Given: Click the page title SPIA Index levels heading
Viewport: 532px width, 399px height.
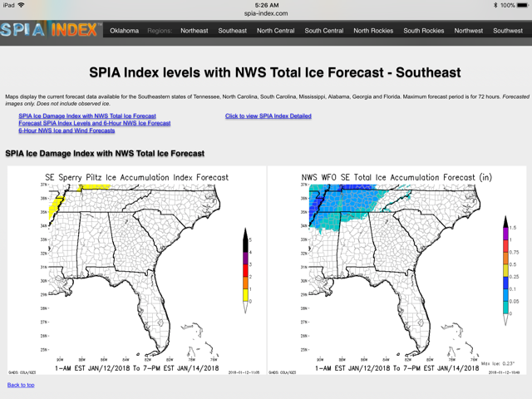Looking at the screenshot, I should (x=275, y=72).
